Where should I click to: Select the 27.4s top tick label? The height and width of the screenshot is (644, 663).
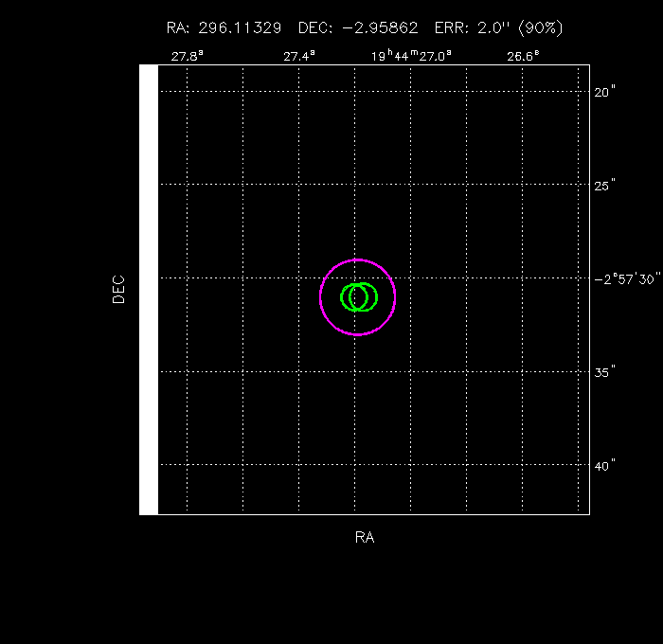[299, 56]
